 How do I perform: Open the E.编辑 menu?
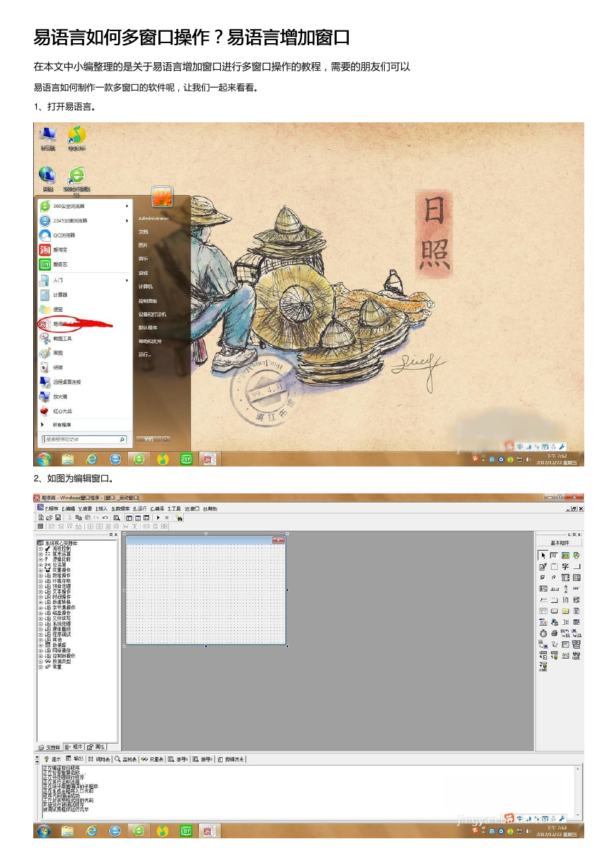click(x=69, y=508)
